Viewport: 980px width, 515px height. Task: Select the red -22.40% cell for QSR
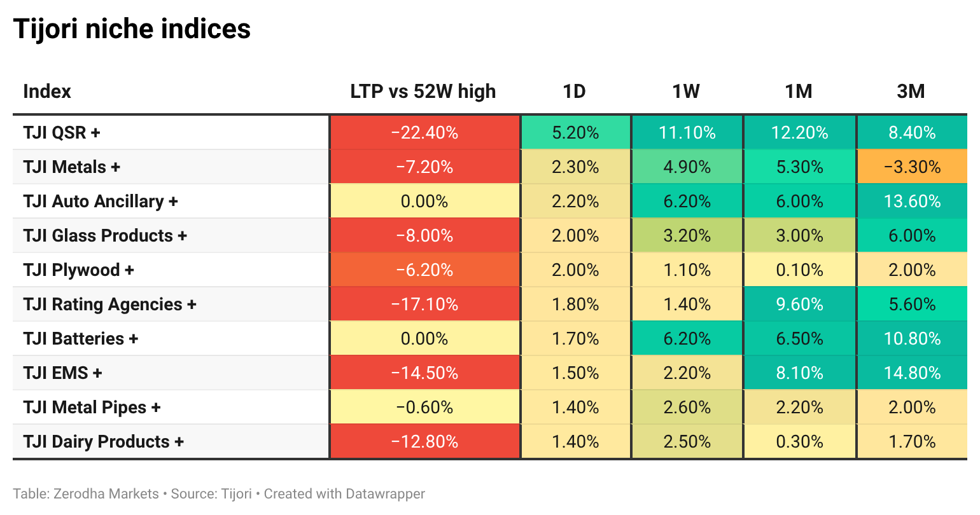(424, 132)
